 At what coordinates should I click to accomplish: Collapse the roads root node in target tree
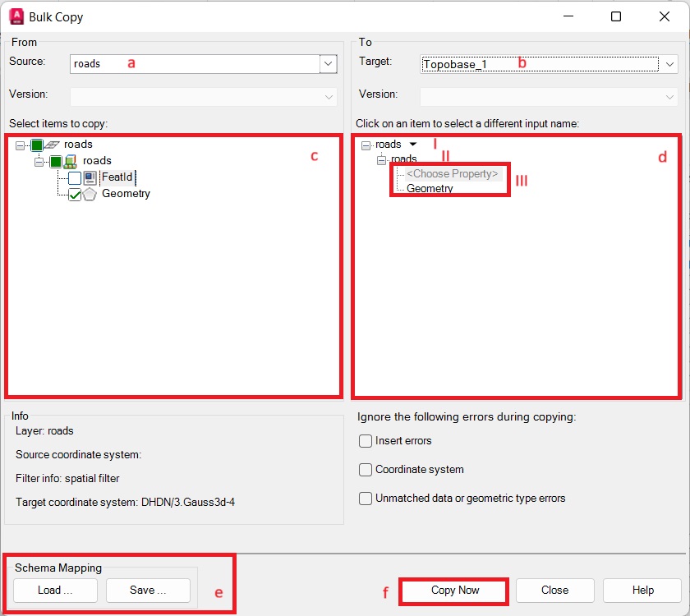pos(366,145)
